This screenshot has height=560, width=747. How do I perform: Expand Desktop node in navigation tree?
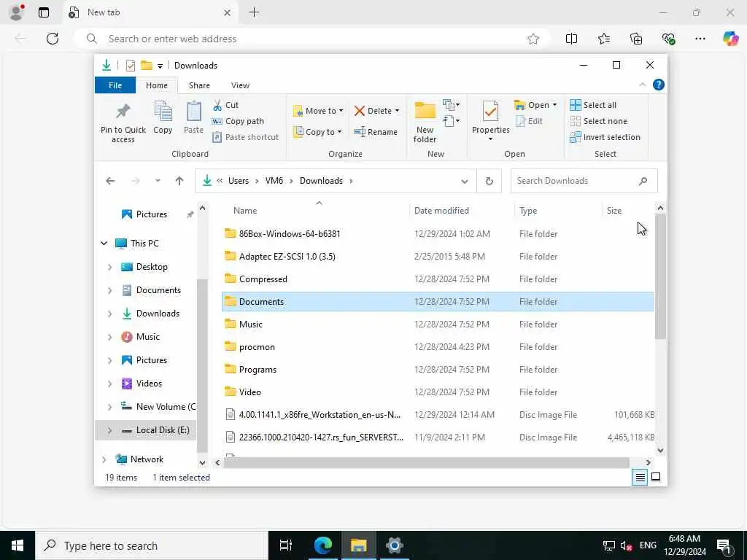[x=109, y=267]
